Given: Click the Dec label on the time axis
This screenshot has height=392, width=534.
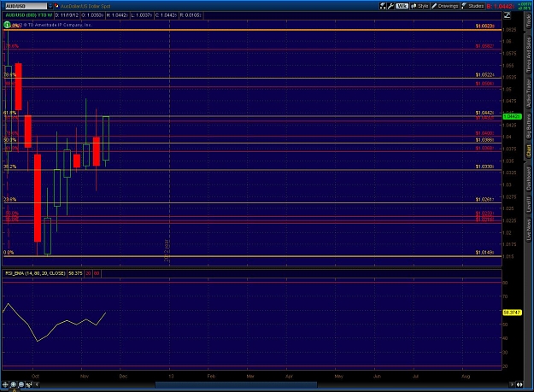Looking at the screenshot, I should (x=123, y=376).
